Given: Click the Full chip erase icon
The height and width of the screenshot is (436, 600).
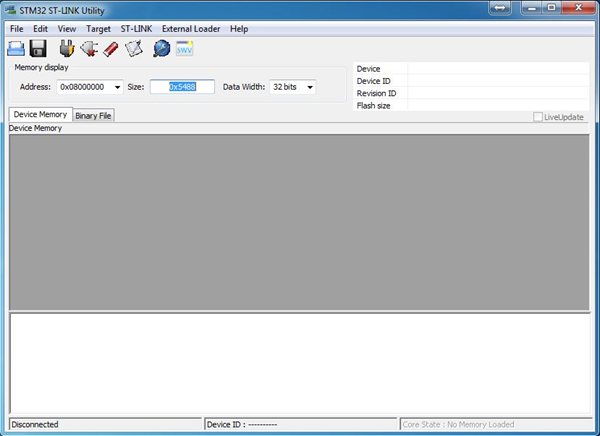Looking at the screenshot, I should coord(111,49).
